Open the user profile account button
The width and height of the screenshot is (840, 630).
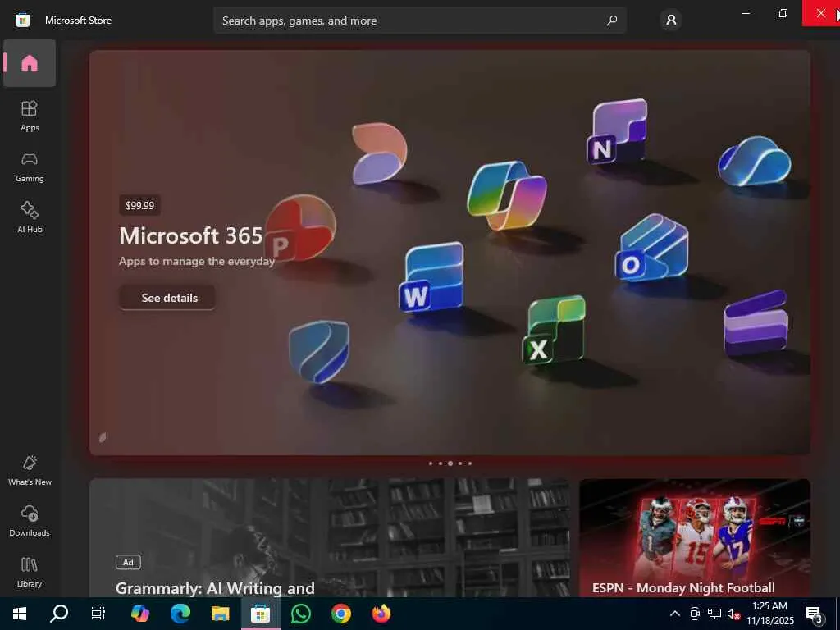(x=671, y=21)
